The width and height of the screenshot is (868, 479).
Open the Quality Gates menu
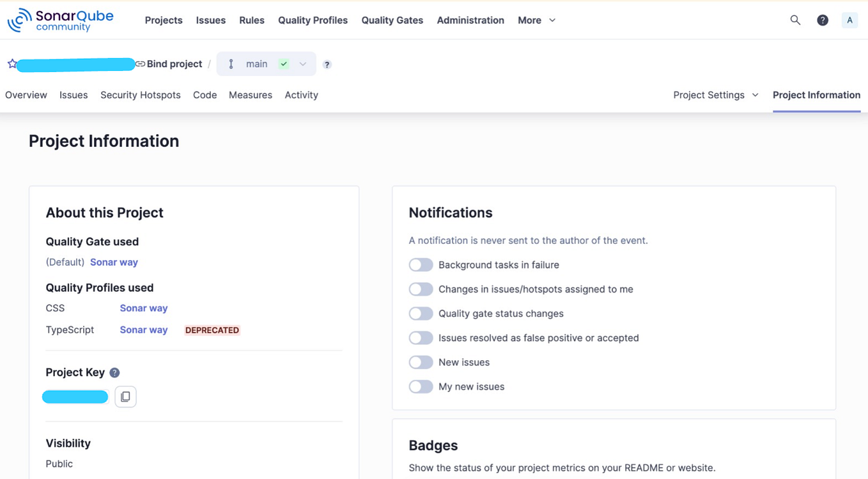coord(392,20)
